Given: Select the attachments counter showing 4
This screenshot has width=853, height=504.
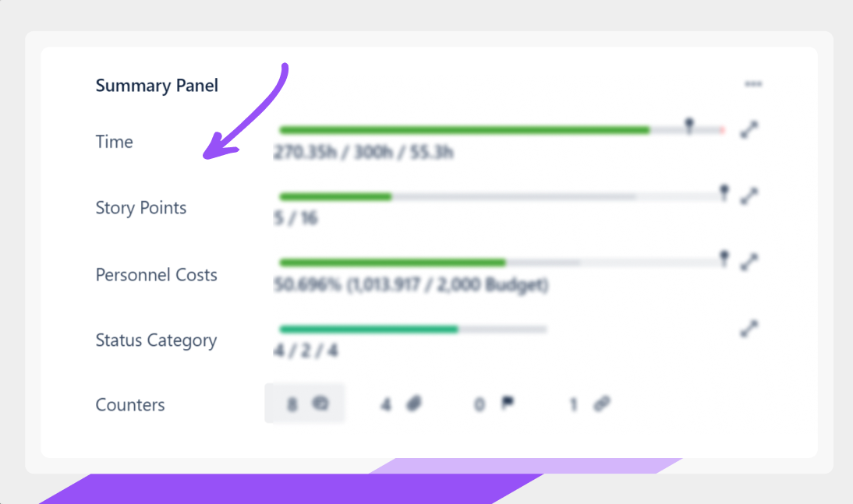Looking at the screenshot, I should point(401,404).
